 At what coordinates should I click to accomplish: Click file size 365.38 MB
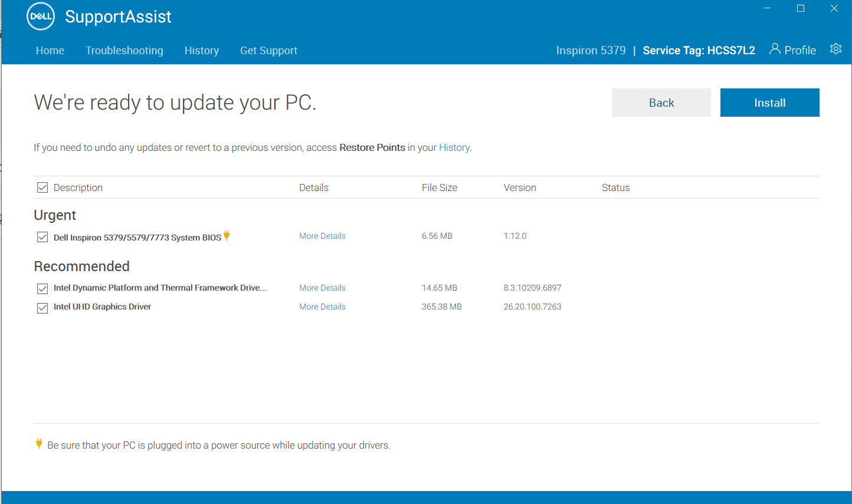(442, 307)
